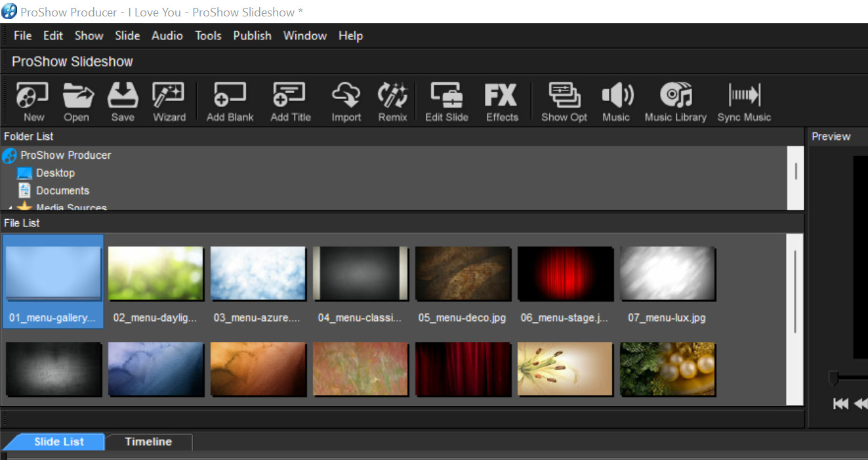Click the Sync Music icon
The image size is (868, 460).
744,102
